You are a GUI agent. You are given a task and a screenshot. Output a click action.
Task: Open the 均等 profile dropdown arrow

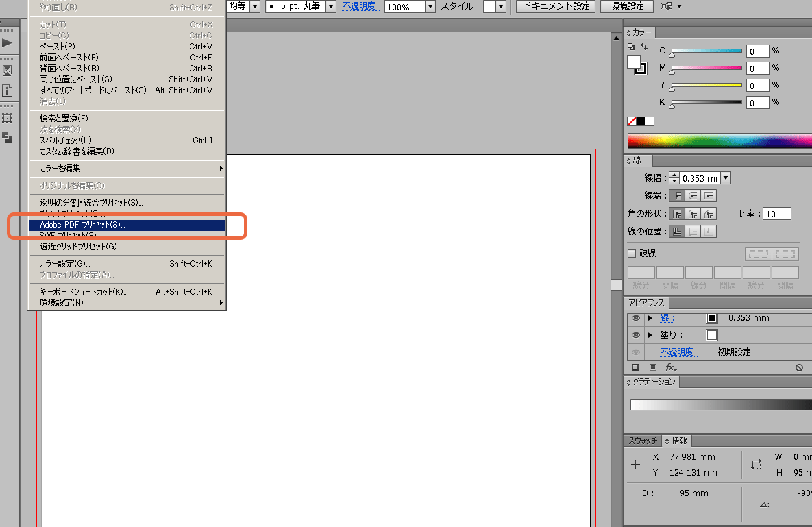click(255, 6)
